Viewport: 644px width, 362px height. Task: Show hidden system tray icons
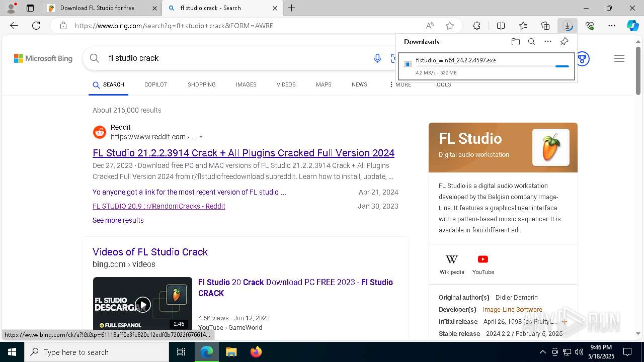pos(542,352)
